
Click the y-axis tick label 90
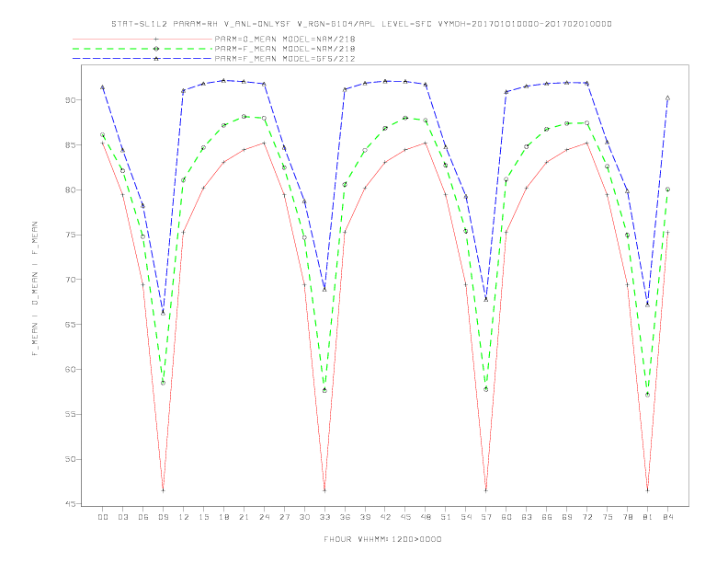(x=70, y=100)
